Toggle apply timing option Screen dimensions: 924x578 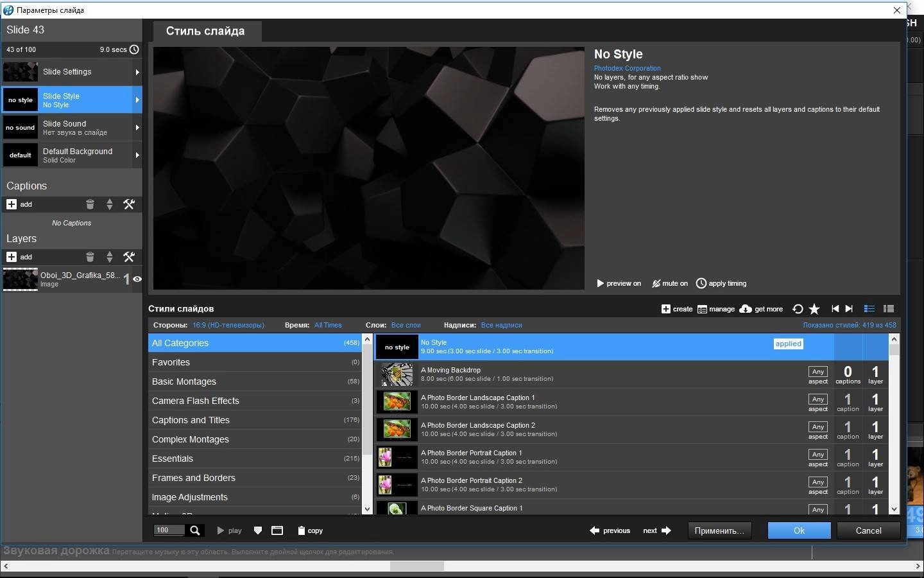(x=721, y=283)
